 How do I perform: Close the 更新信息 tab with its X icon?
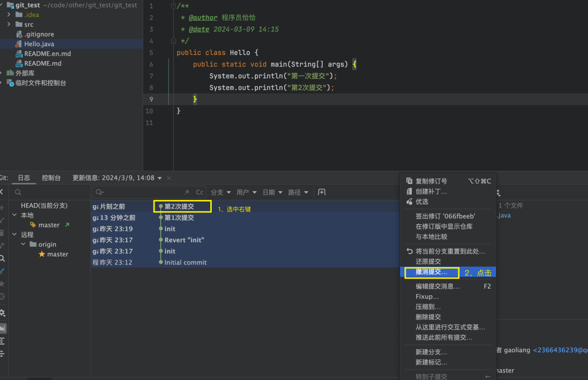[x=169, y=178]
